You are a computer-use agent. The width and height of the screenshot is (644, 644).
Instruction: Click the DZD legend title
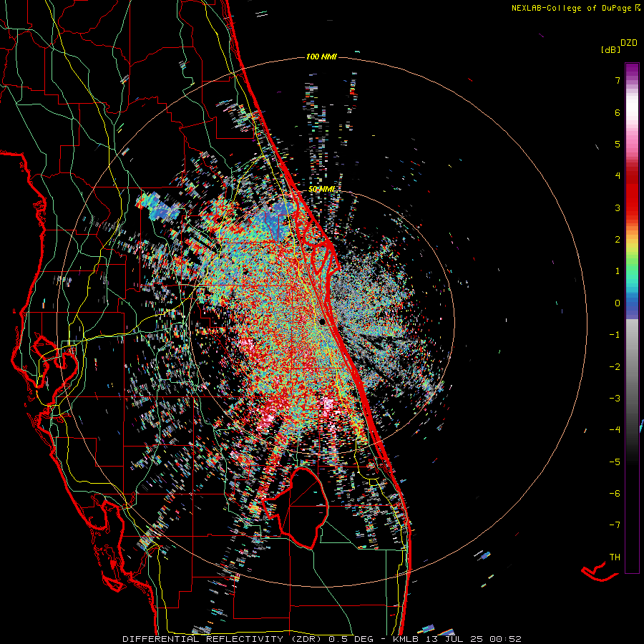coord(629,43)
